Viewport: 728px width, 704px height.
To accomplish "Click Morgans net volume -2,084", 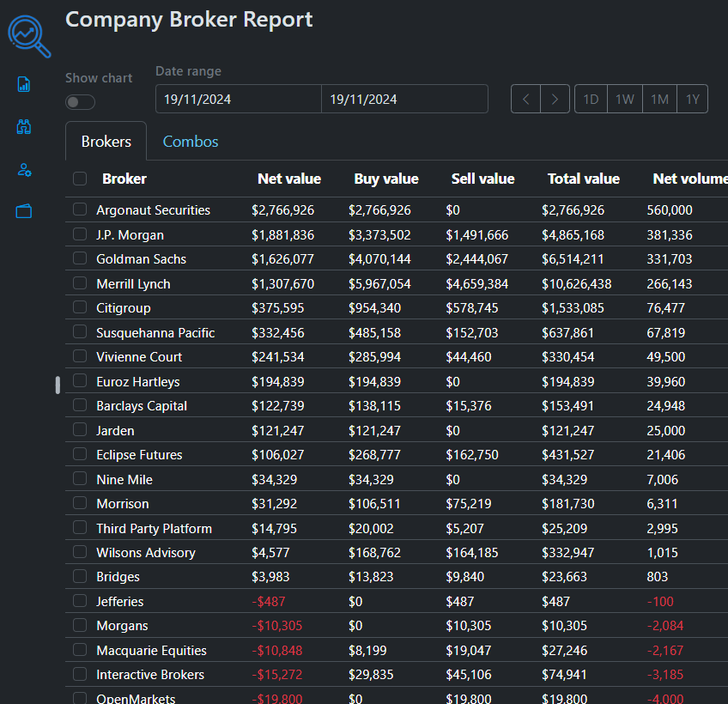I will pyautogui.click(x=664, y=626).
